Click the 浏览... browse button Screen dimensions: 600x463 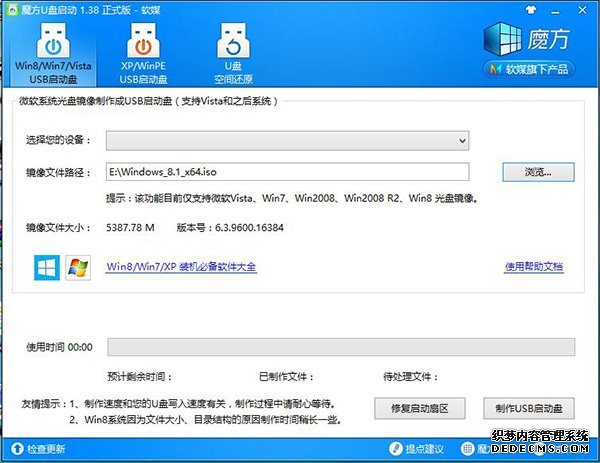(538, 172)
